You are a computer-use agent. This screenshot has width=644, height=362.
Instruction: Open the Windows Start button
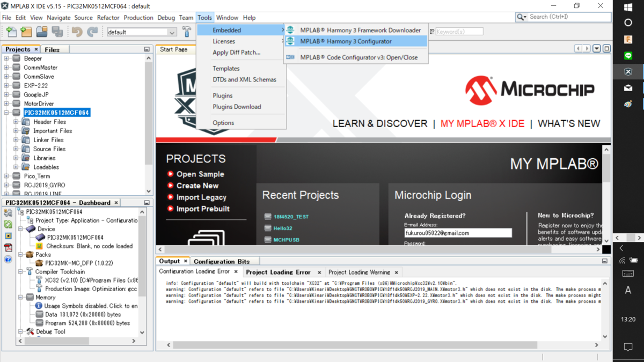click(628, 7)
